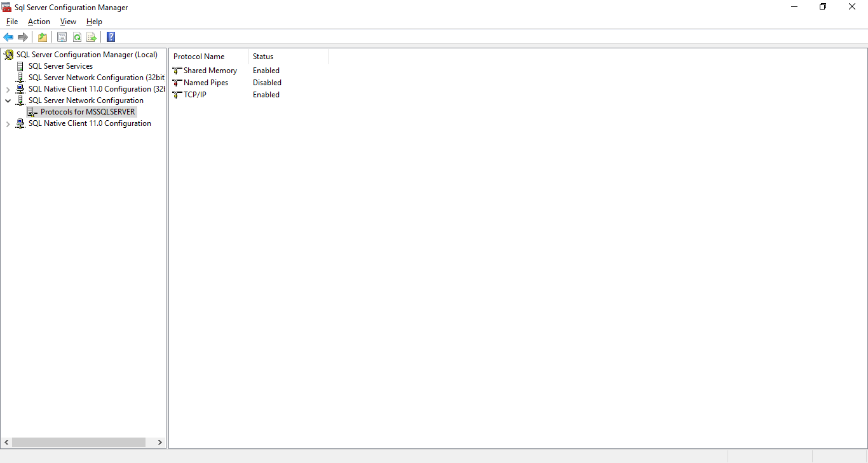Click the Forward arrow toolbar icon

[x=23, y=37]
